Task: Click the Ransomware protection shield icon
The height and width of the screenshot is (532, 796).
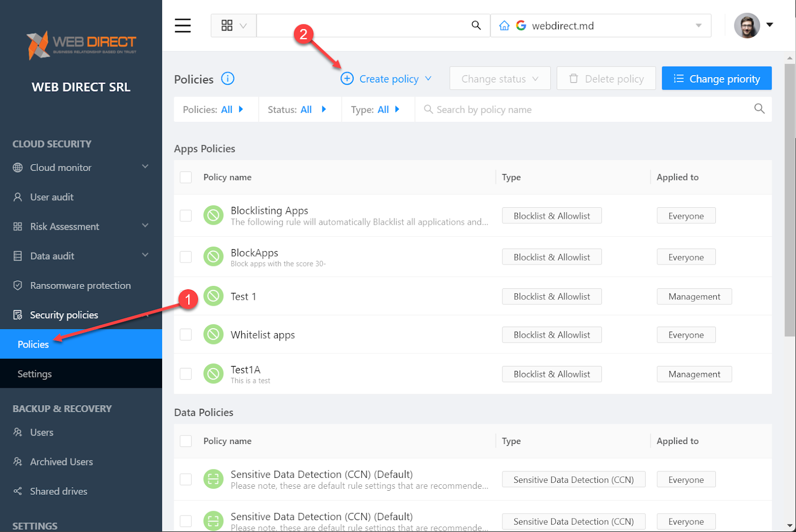Action: 18,285
